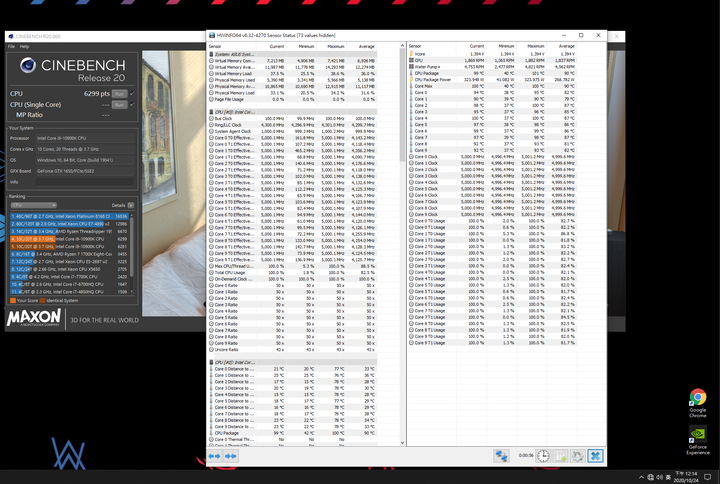The height and width of the screenshot is (484, 720).
Task: Open the File menu in Cinebench
Action: tap(11, 46)
